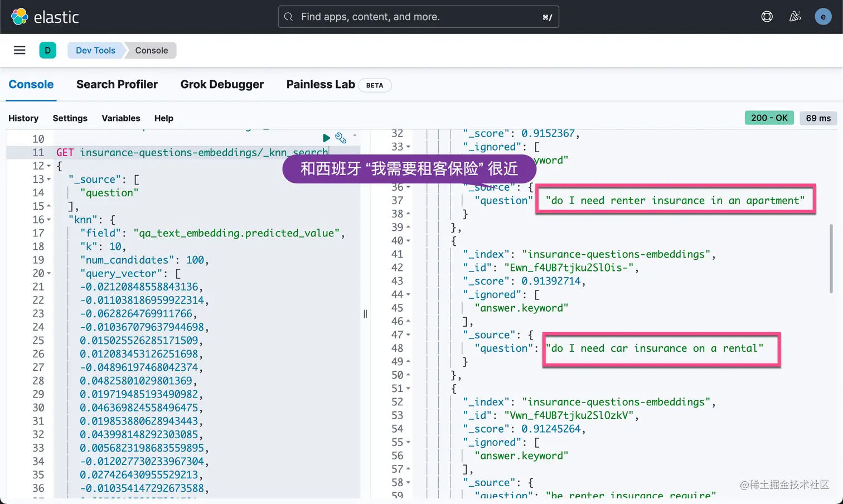Click the 'question' entry on request line 14
The width and height of the screenshot is (843, 504).
pyautogui.click(x=109, y=193)
